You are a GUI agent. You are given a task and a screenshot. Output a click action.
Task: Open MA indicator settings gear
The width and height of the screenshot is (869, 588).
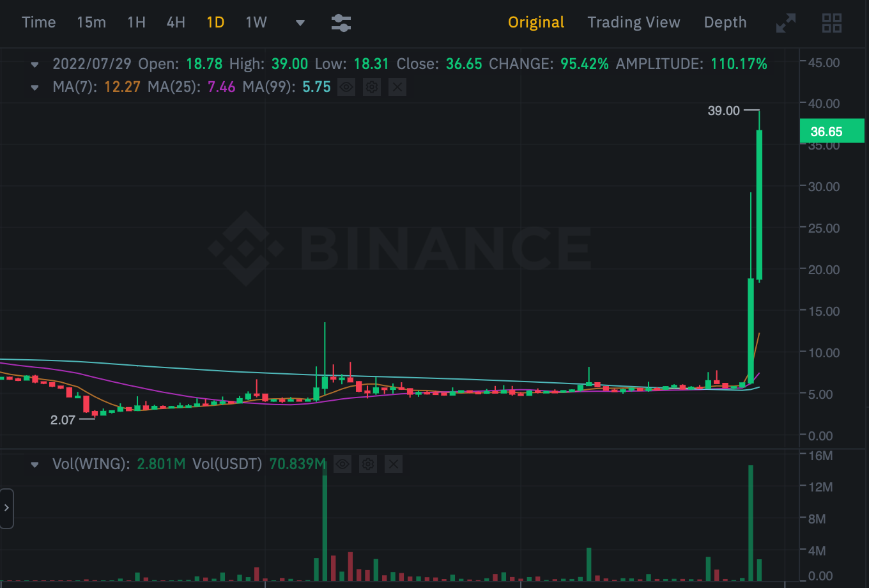click(x=372, y=87)
